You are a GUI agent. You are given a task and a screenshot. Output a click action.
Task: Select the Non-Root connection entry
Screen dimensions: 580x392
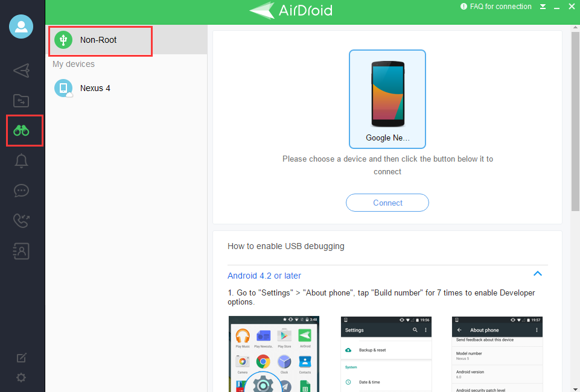(x=126, y=40)
